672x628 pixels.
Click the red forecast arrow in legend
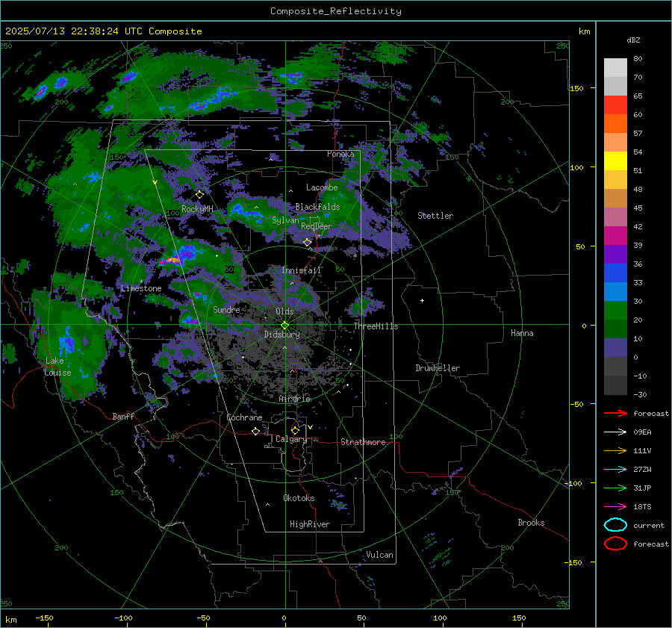615,413
